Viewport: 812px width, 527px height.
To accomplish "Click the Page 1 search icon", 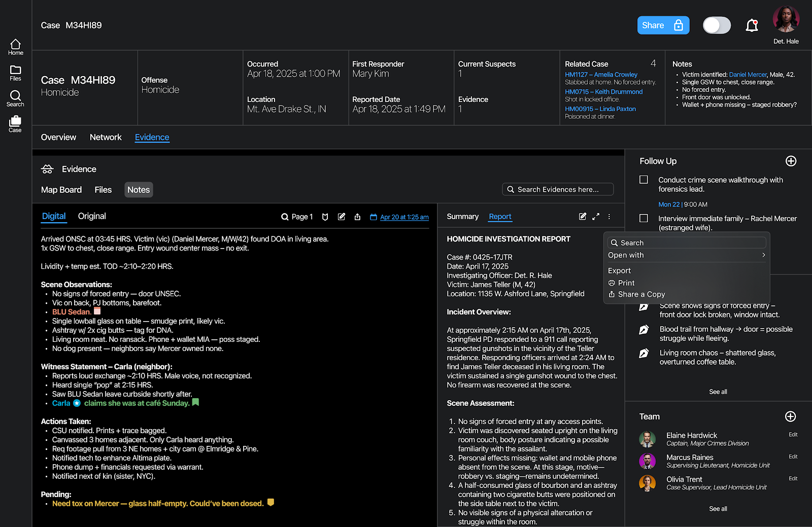I will pos(285,217).
